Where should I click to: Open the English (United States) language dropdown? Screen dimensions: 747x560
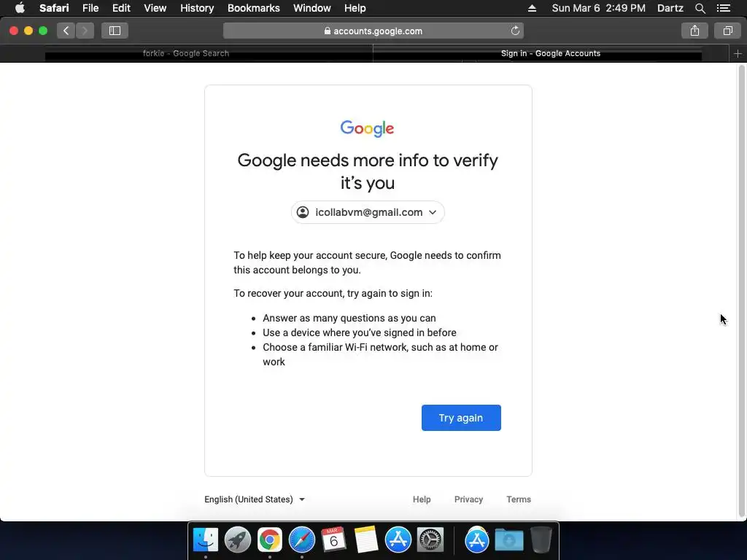coord(255,499)
